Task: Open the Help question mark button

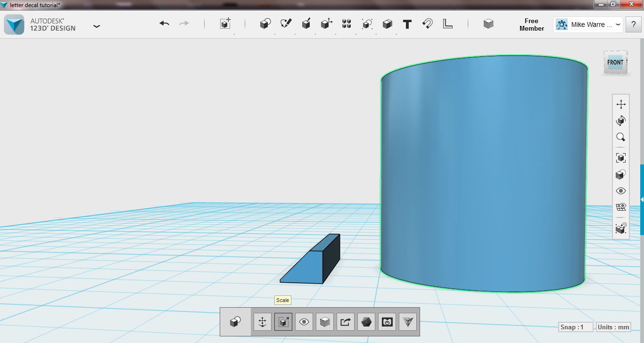Action: (633, 24)
